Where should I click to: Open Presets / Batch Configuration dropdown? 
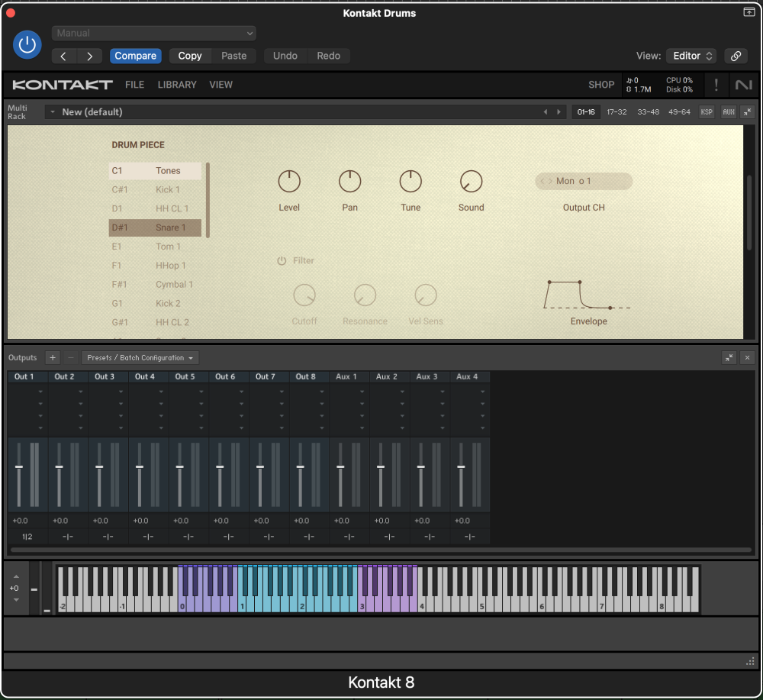(x=140, y=358)
